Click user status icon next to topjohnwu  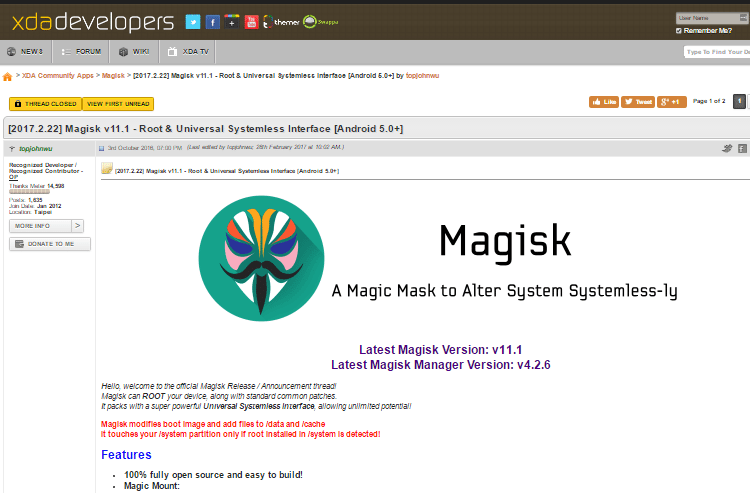pyautogui.click(x=12, y=149)
